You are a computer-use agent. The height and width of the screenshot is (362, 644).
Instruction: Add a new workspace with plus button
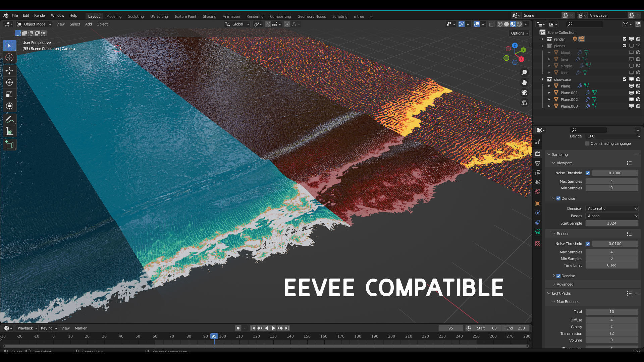coord(371,16)
